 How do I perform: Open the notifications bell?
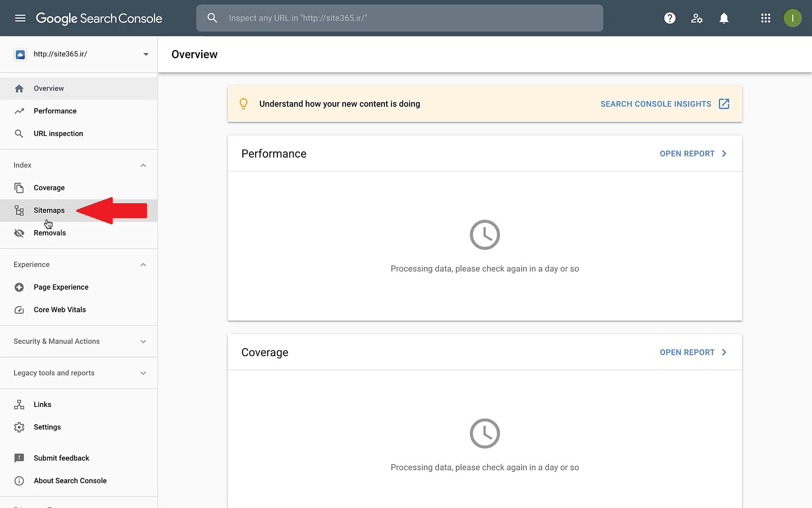click(724, 18)
